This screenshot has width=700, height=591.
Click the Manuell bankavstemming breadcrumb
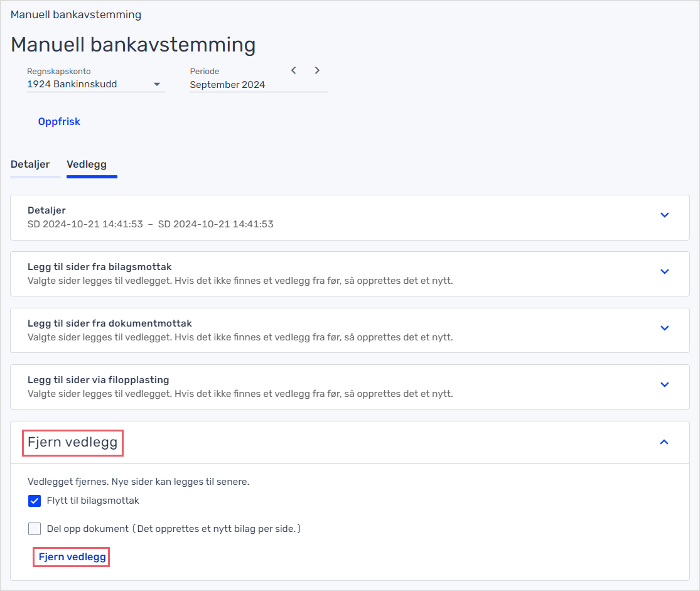pyautogui.click(x=76, y=14)
